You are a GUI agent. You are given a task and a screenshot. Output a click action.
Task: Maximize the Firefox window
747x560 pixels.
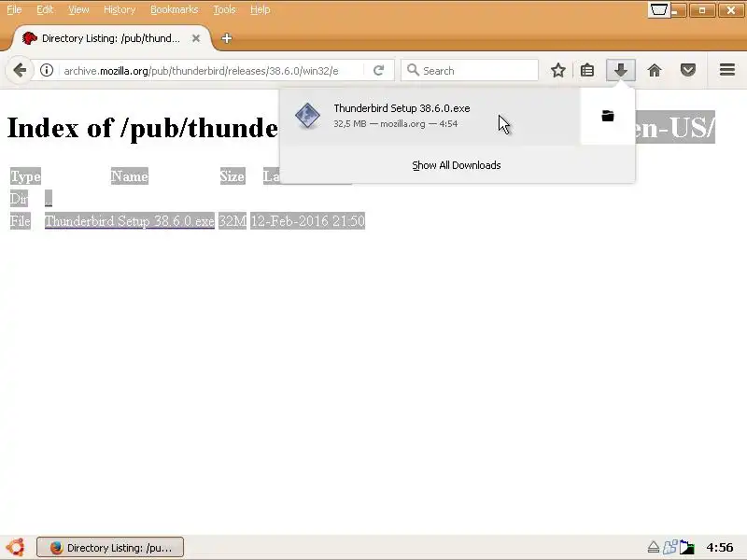tap(702, 10)
